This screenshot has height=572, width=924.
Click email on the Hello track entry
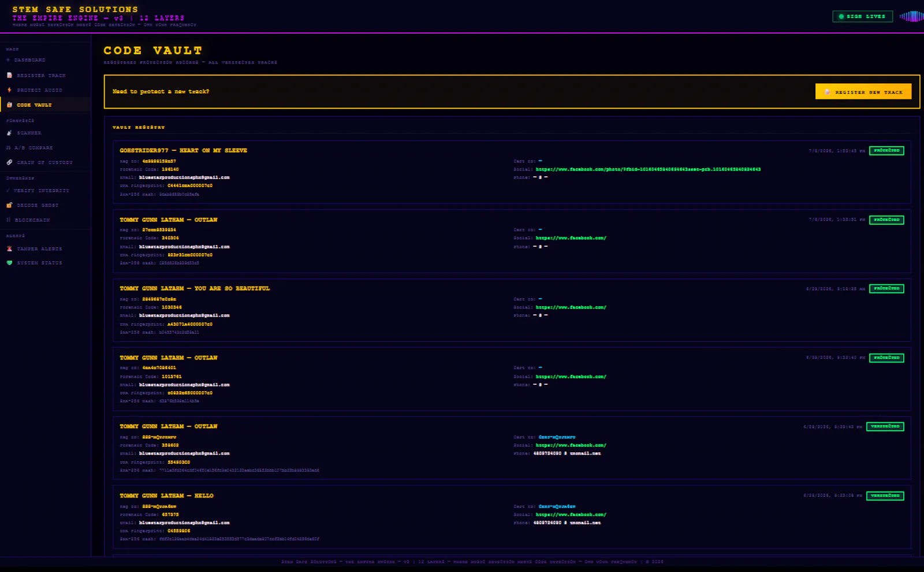[x=184, y=523]
